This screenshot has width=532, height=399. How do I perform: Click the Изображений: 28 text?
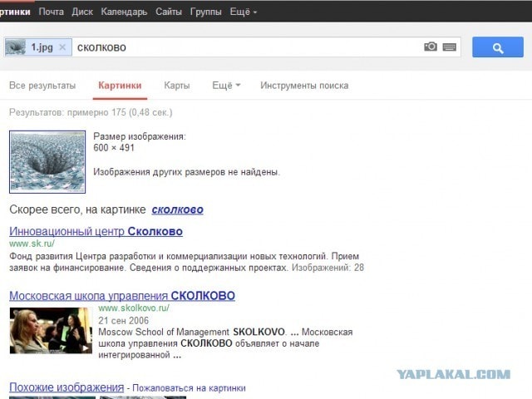[328, 268]
